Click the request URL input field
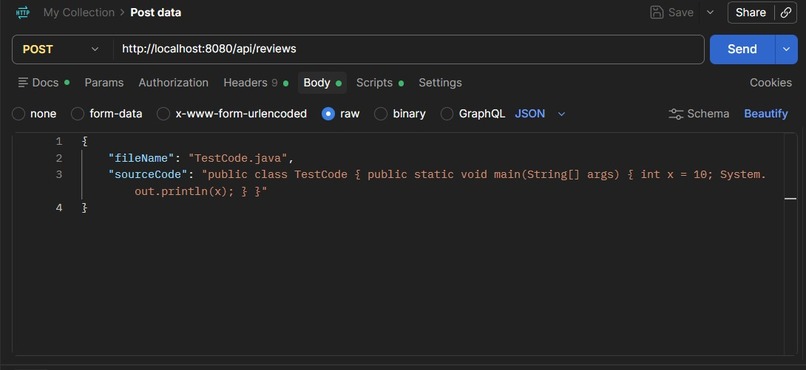This screenshot has height=370, width=806. (x=409, y=49)
